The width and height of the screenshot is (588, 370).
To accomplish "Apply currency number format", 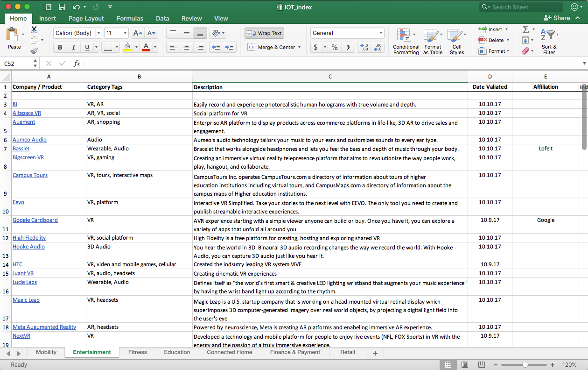I will click(316, 47).
